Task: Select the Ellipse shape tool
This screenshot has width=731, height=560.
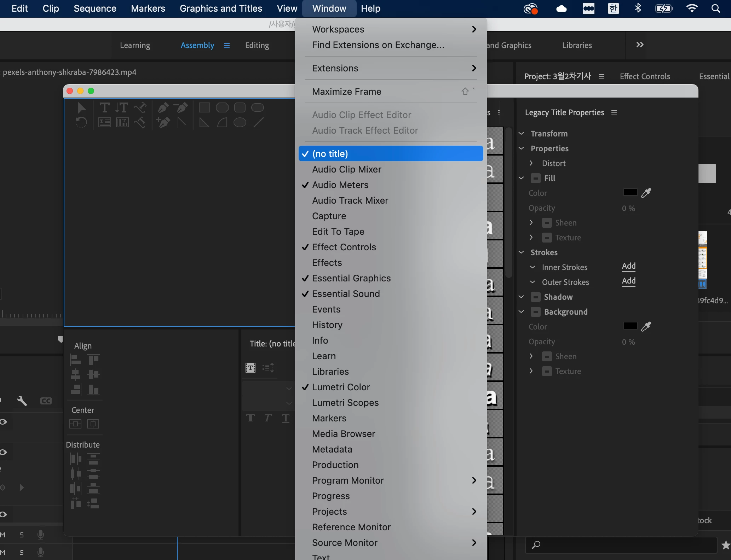Action: (240, 123)
